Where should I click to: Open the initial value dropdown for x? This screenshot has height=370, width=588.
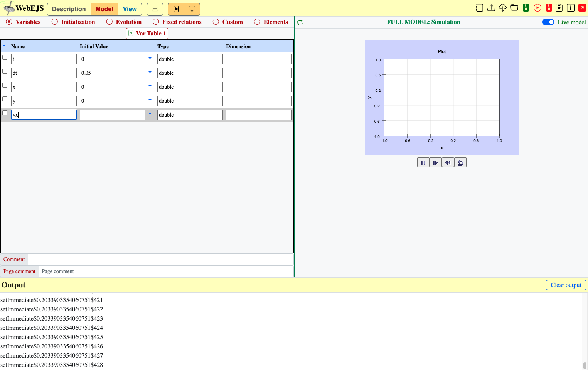coord(150,86)
